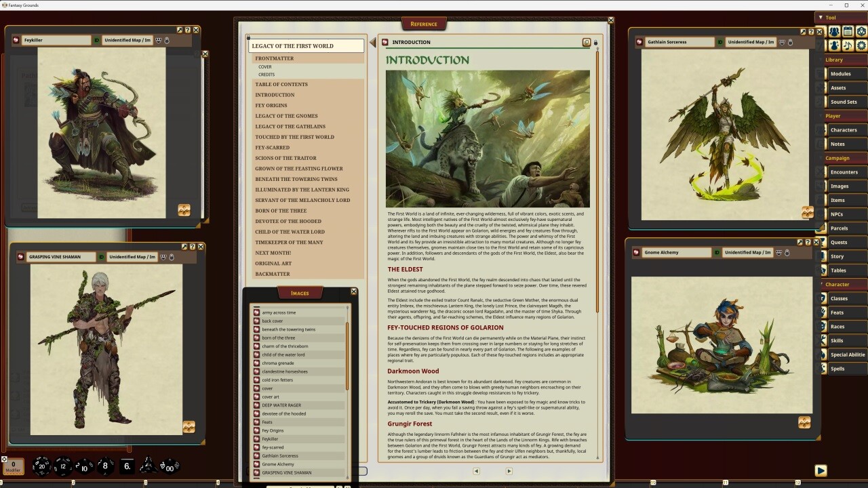Open the Party Sheet group icon
Image resolution: width=868 pixels, height=488 pixels.
pyautogui.click(x=834, y=30)
